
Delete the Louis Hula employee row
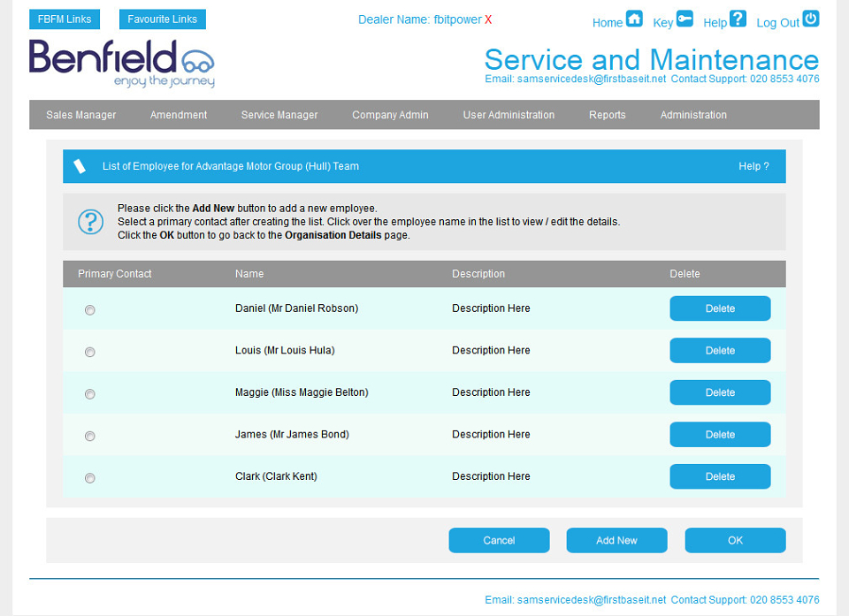(720, 350)
